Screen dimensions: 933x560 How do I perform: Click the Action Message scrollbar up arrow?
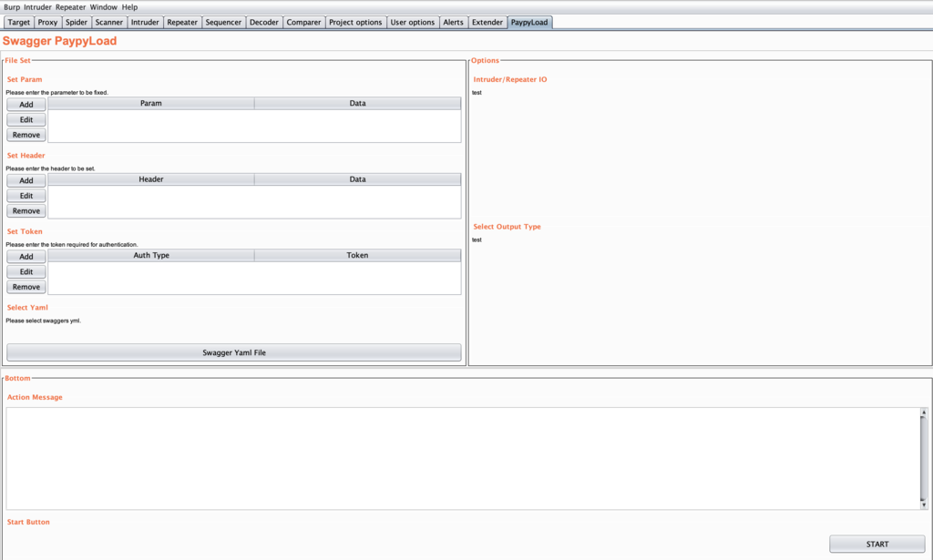tap(924, 412)
